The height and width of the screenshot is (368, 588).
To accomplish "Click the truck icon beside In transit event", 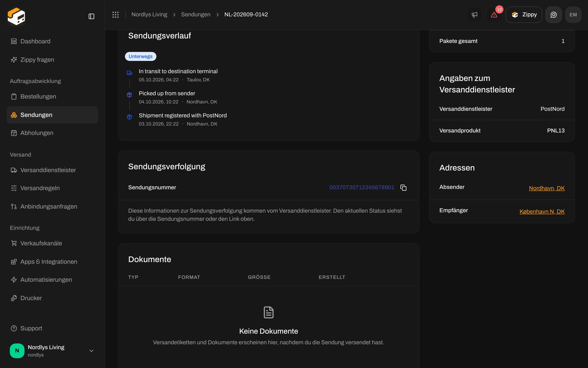I will [x=129, y=73].
